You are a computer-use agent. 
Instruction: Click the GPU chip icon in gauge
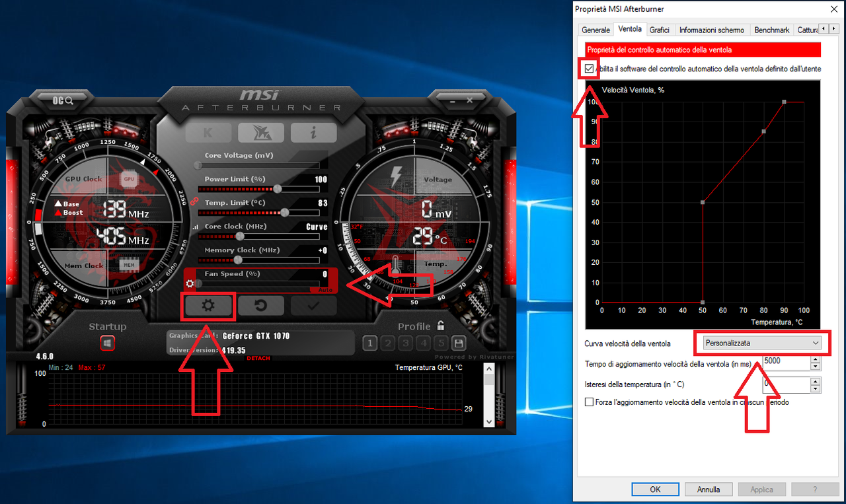coord(129,179)
